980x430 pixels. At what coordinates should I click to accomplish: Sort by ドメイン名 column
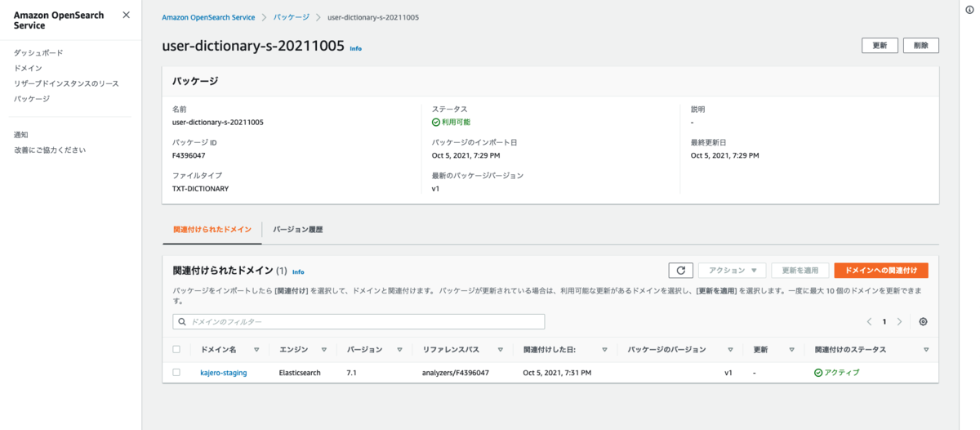click(x=256, y=350)
